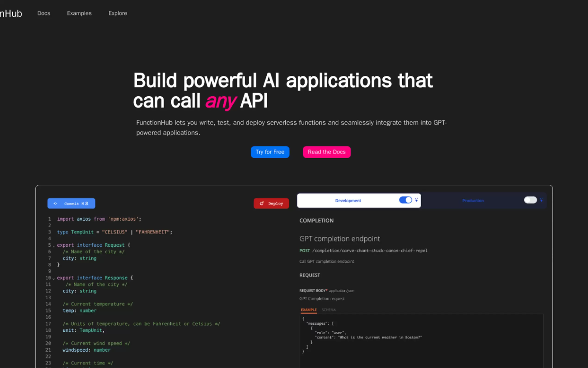Viewport: 588px width, 368px height.
Task: Click the '"messages": [' JSON line
Action: pos(320,324)
